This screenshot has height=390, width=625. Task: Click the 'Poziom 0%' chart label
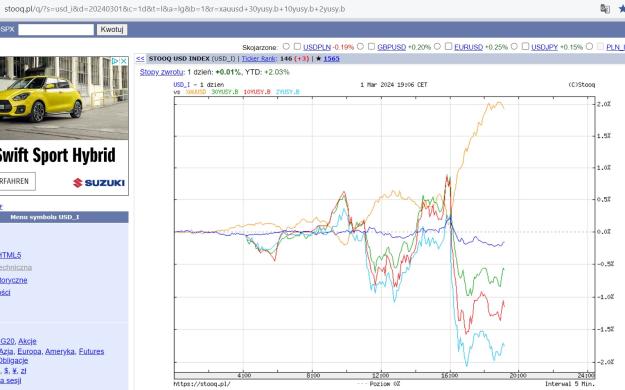(x=385, y=384)
